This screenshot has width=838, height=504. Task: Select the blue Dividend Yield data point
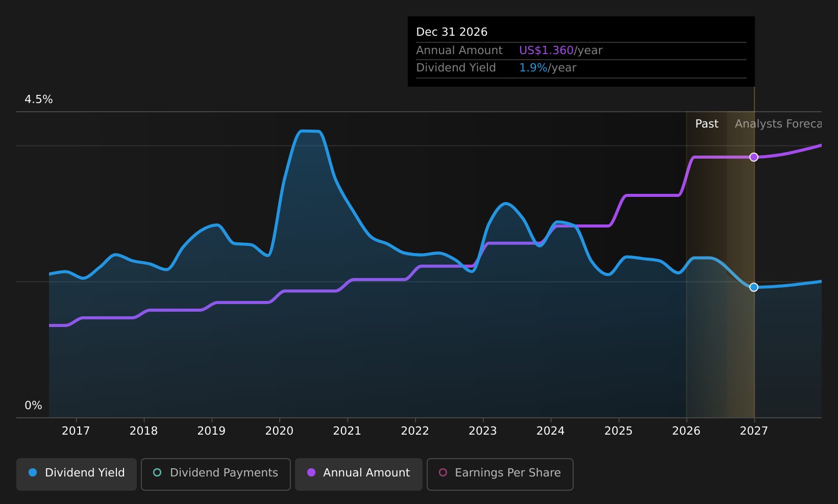[x=754, y=287]
